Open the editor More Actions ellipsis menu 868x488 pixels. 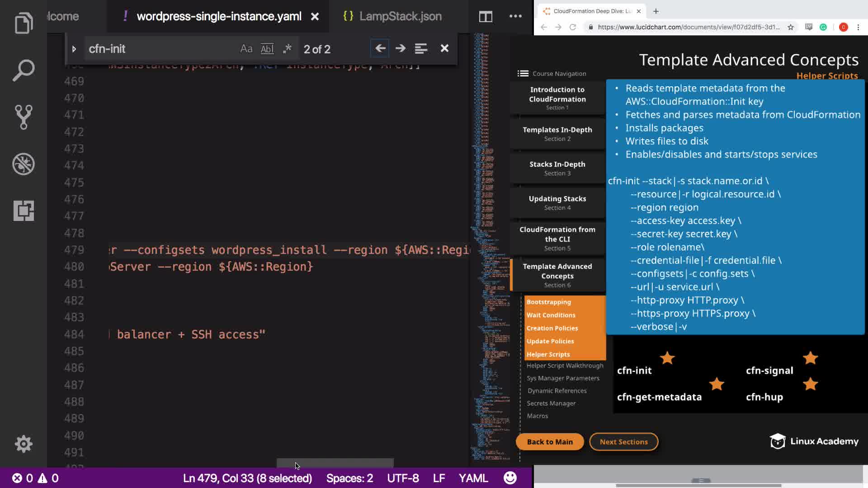pyautogui.click(x=515, y=16)
